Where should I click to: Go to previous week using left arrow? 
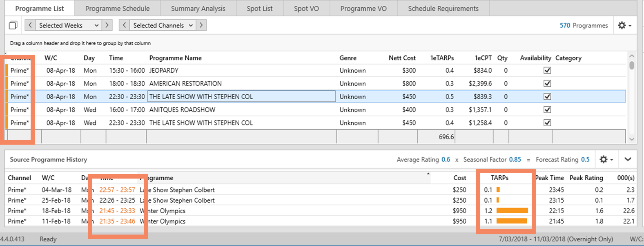(x=30, y=25)
